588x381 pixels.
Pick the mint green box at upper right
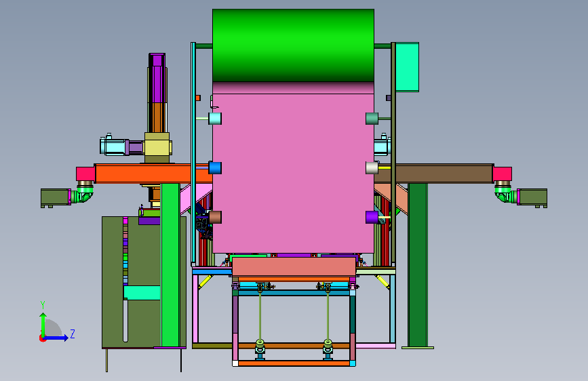point(407,66)
